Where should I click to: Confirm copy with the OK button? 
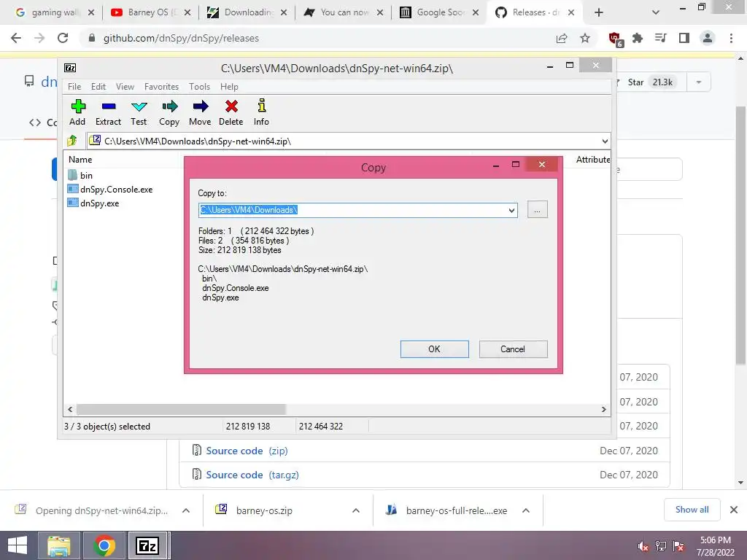tap(435, 349)
